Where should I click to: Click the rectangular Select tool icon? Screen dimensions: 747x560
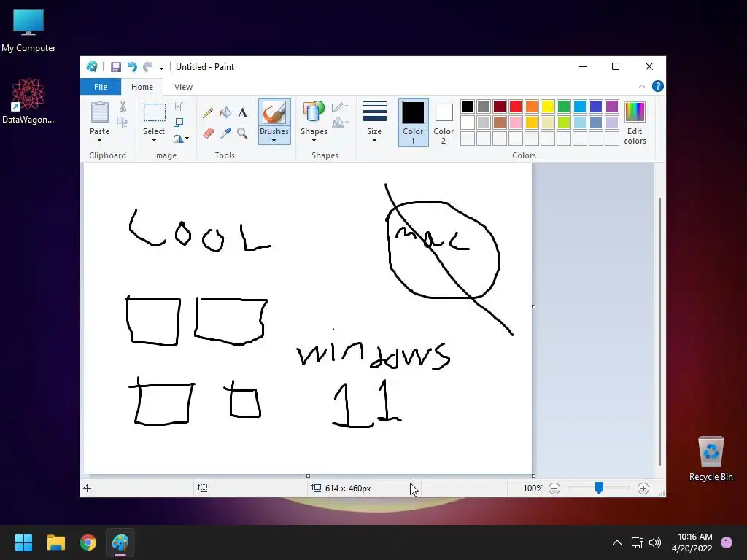click(155, 113)
